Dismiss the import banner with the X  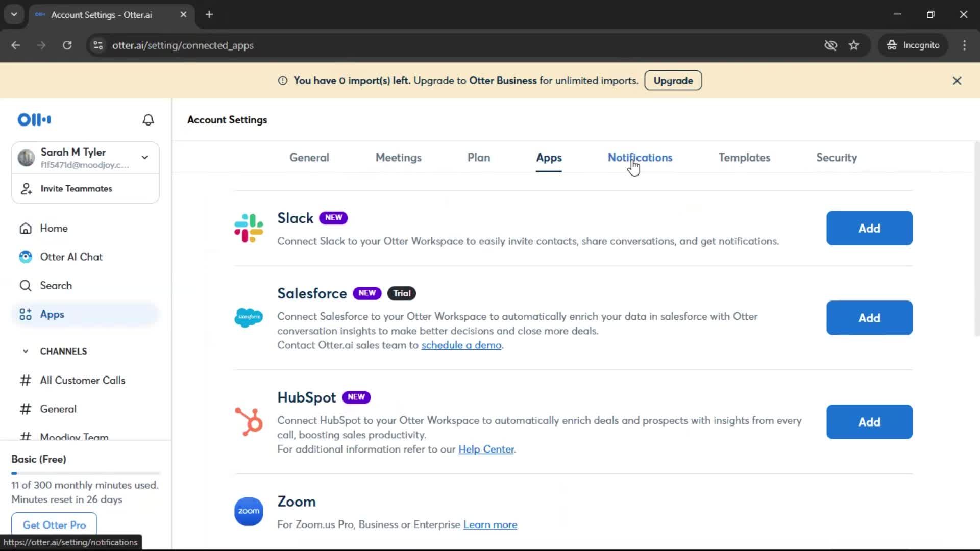click(x=957, y=81)
